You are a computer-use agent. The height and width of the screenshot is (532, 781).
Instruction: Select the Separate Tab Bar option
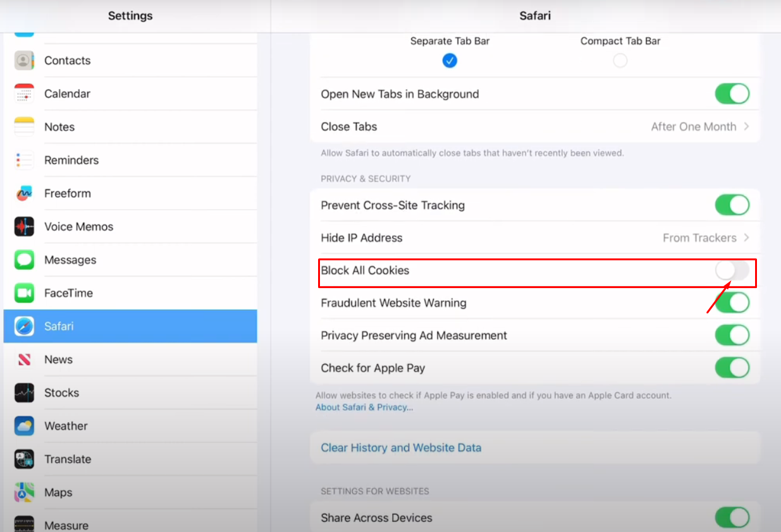[x=450, y=61]
